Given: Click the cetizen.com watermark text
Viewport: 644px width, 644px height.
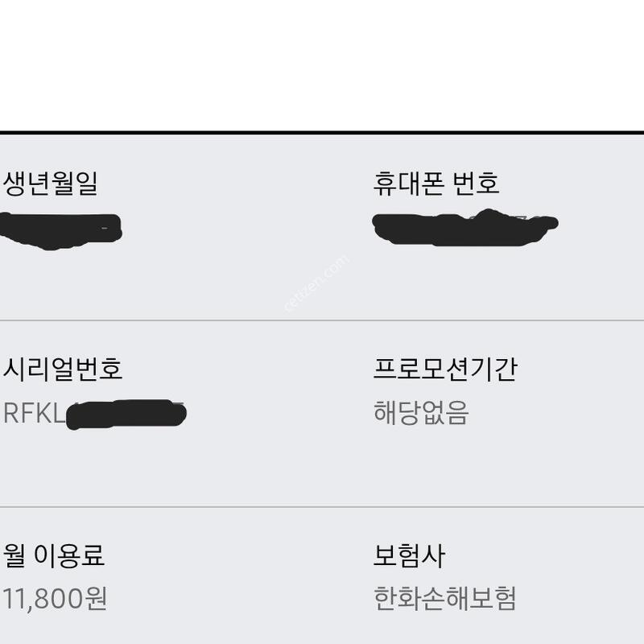Looking at the screenshot, I should coord(316,283).
